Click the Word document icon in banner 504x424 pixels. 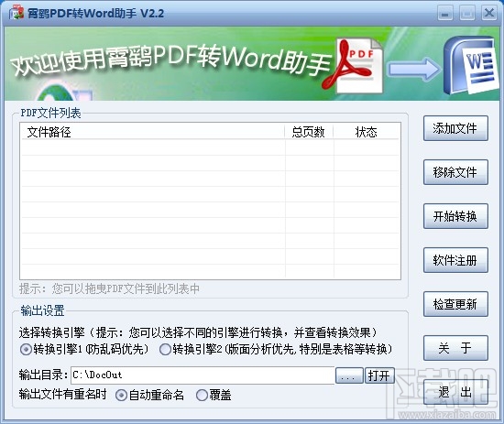pos(470,65)
